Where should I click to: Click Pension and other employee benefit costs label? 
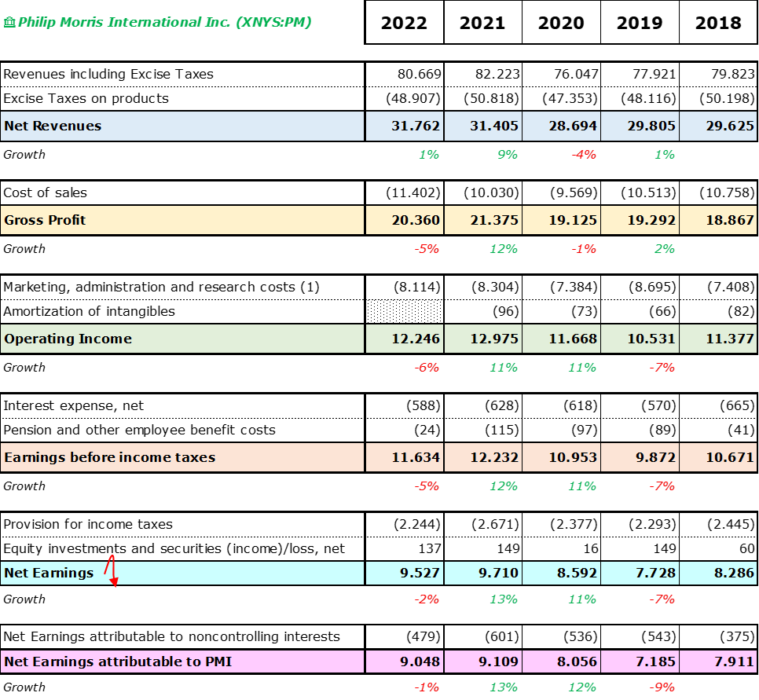[139, 430]
